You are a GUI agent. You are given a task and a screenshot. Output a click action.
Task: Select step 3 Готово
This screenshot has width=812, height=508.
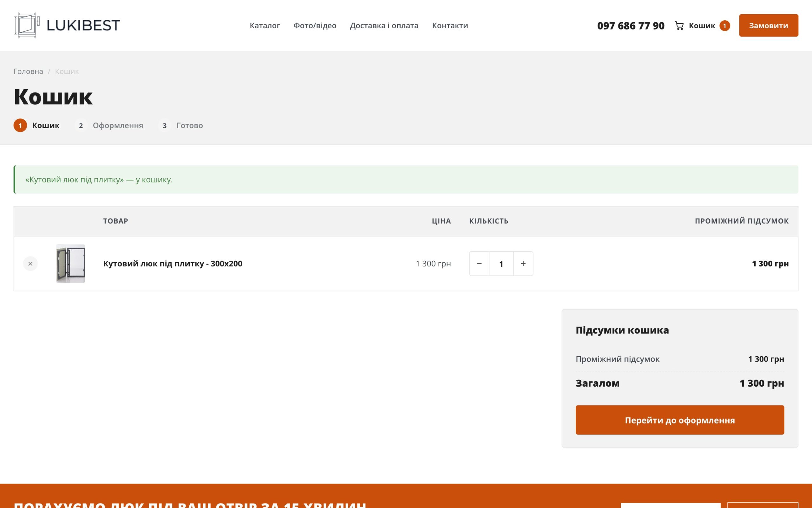[x=180, y=125]
